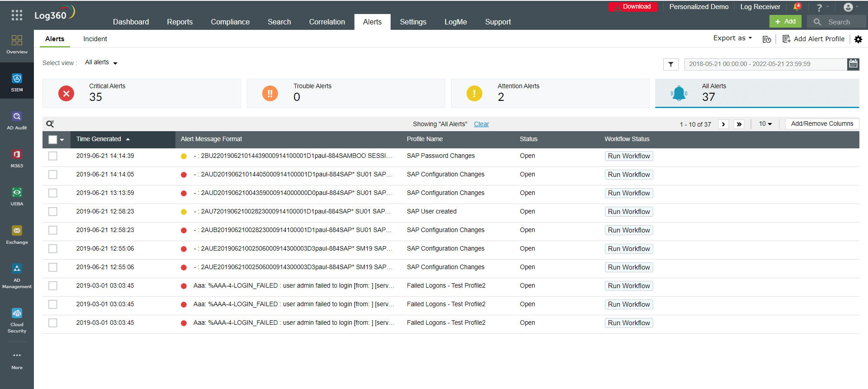Toggle the select-all checkbox in table header

53,140
